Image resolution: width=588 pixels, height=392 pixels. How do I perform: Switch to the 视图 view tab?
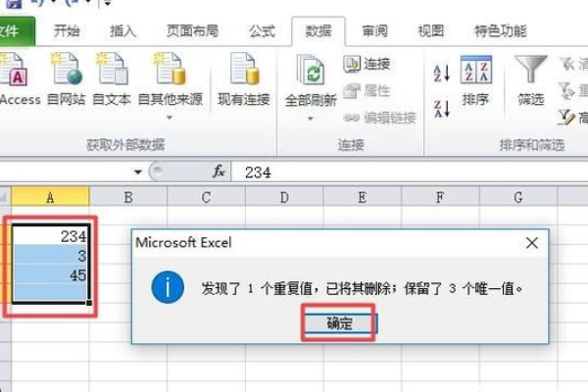(431, 31)
